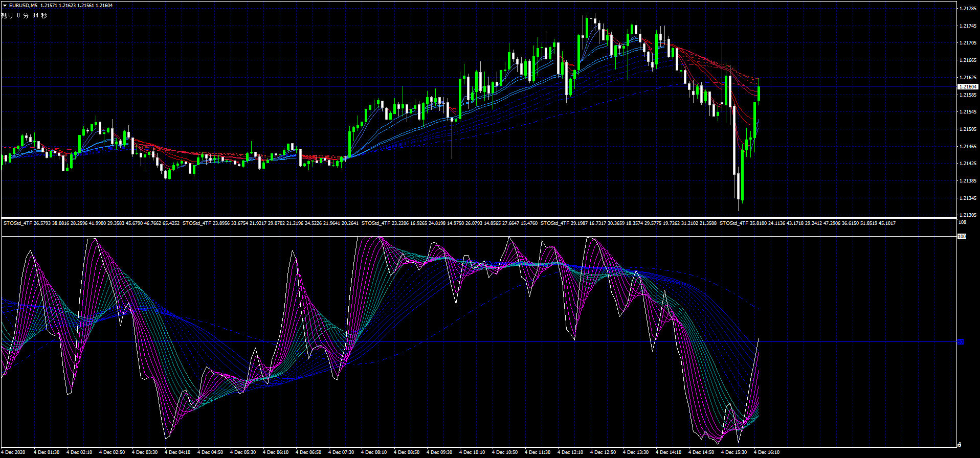Click the 108 indicator scale label
The width and height of the screenshot is (980, 458).
coord(962,222)
